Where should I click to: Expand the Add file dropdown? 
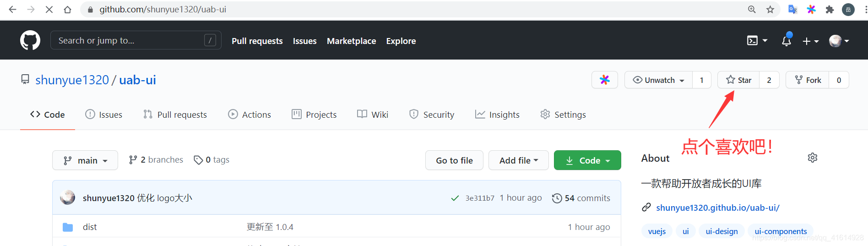(x=519, y=160)
